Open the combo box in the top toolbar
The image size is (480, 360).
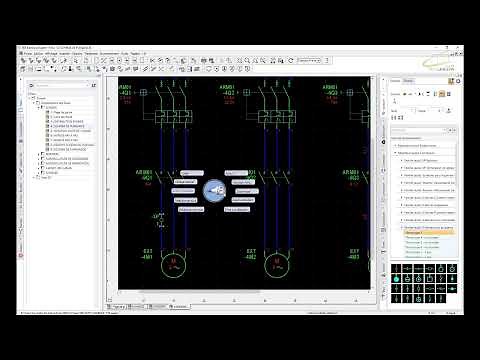click(x=309, y=61)
